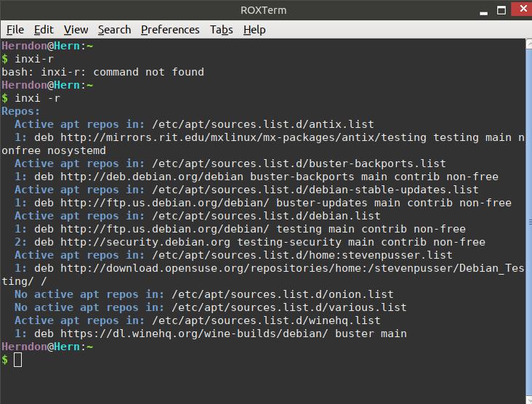Open the Tabs menu

point(221,30)
